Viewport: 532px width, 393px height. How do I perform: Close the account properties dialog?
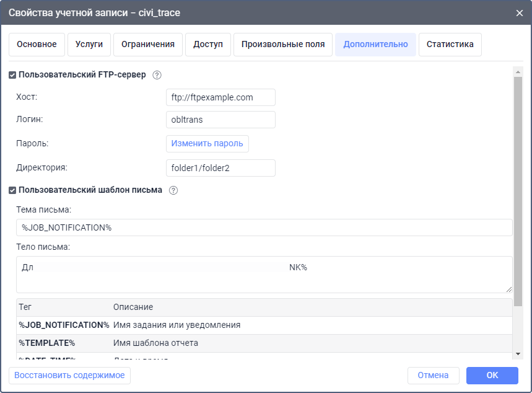coord(519,12)
